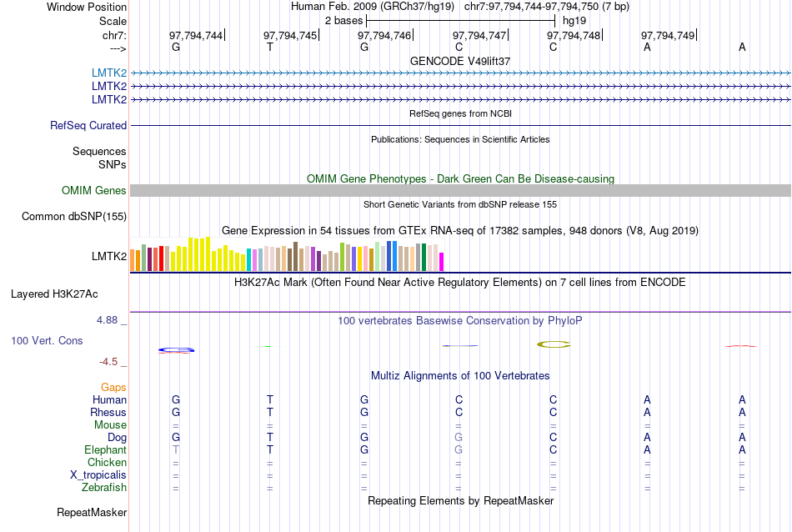The width and height of the screenshot is (792, 532).
Task: Click 'Publications: Sequences in Scientific Articles' title
Action: click(460, 139)
